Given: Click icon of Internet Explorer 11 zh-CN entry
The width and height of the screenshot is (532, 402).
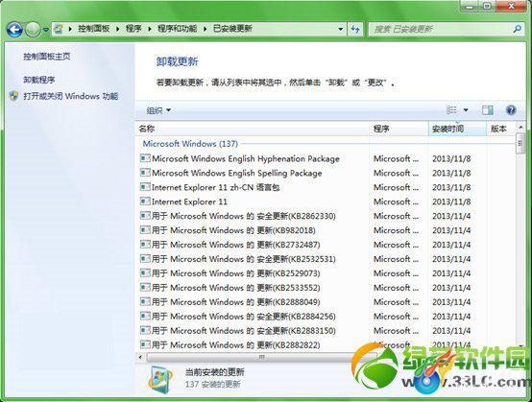Looking at the screenshot, I should pos(145,186).
